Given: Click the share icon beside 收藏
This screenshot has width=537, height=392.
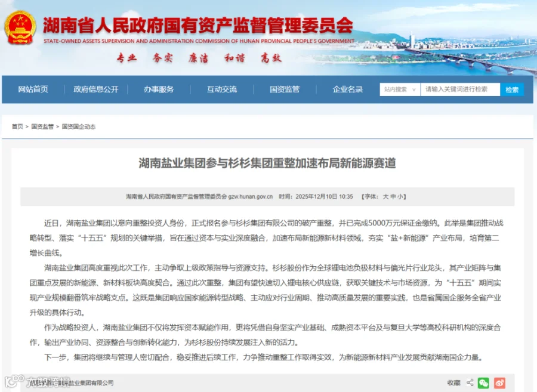Looking at the screenshot, I should click(470, 383).
